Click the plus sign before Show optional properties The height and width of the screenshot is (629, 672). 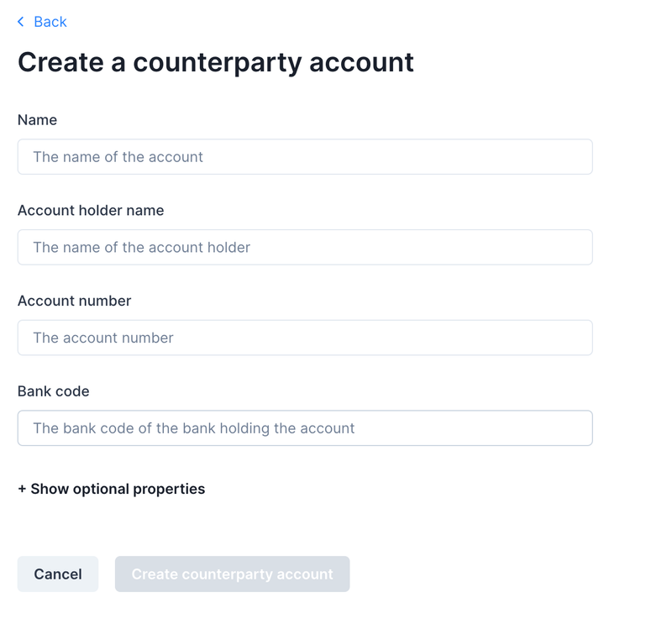tap(22, 489)
